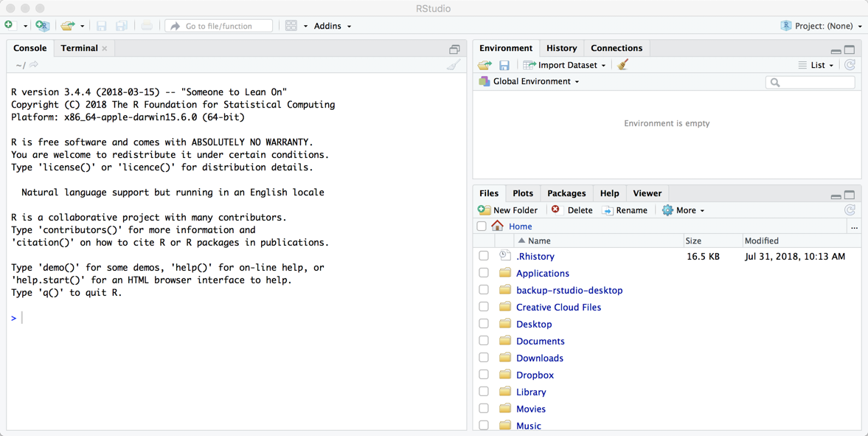Click the save workspace icon in Environment
Screen dimensions: 868x436
(x=504, y=66)
